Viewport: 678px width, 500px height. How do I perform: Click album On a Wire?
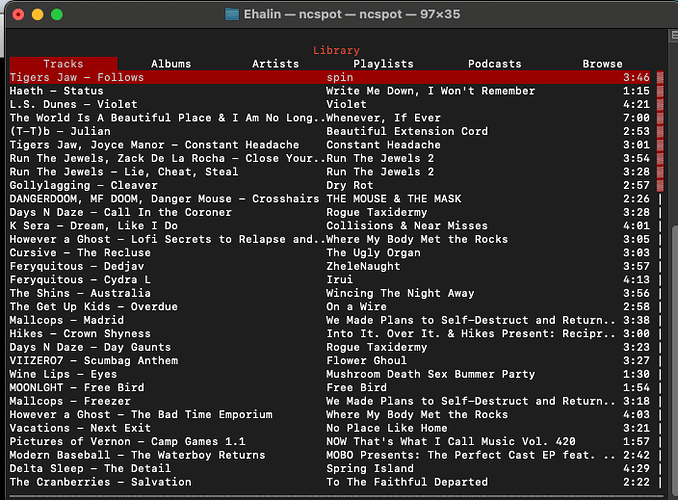[356, 307]
